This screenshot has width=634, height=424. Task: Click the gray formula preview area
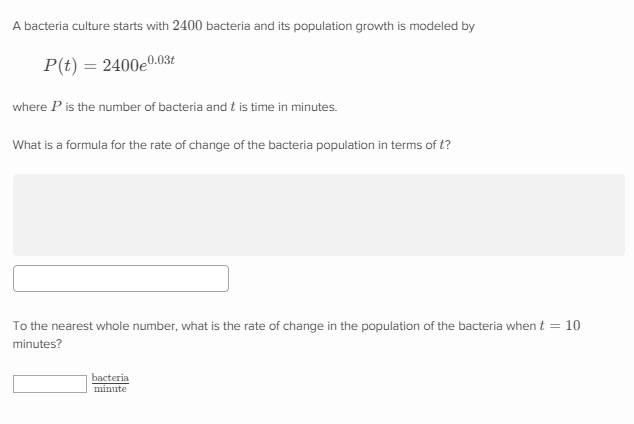(318, 214)
